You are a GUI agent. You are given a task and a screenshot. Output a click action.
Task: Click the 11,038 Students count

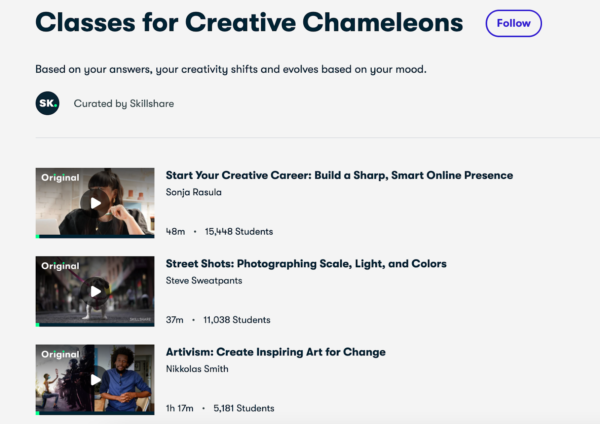[x=237, y=320]
